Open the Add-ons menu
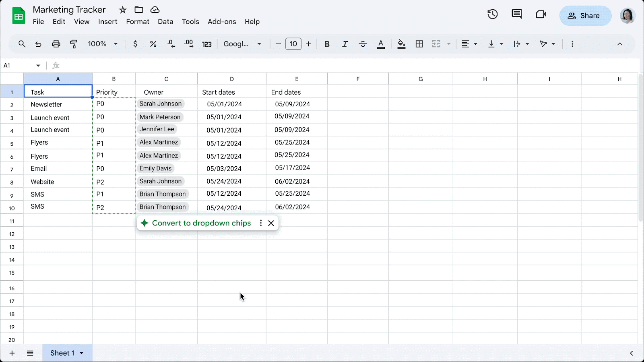644x362 pixels. pyautogui.click(x=222, y=22)
